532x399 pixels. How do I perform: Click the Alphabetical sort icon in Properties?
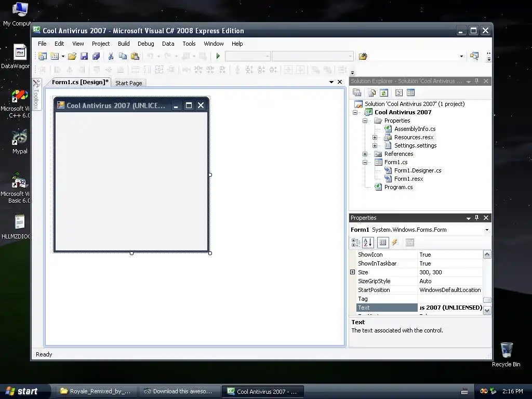tap(368, 243)
